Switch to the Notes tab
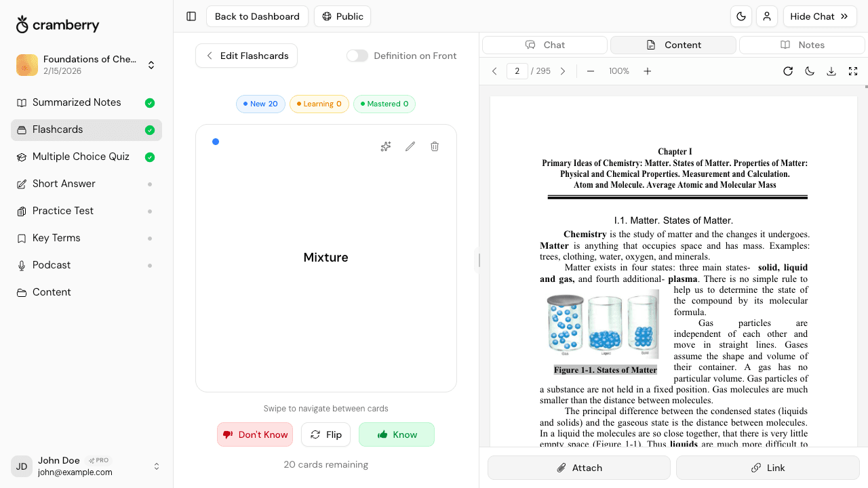The image size is (868, 488). coord(802,45)
